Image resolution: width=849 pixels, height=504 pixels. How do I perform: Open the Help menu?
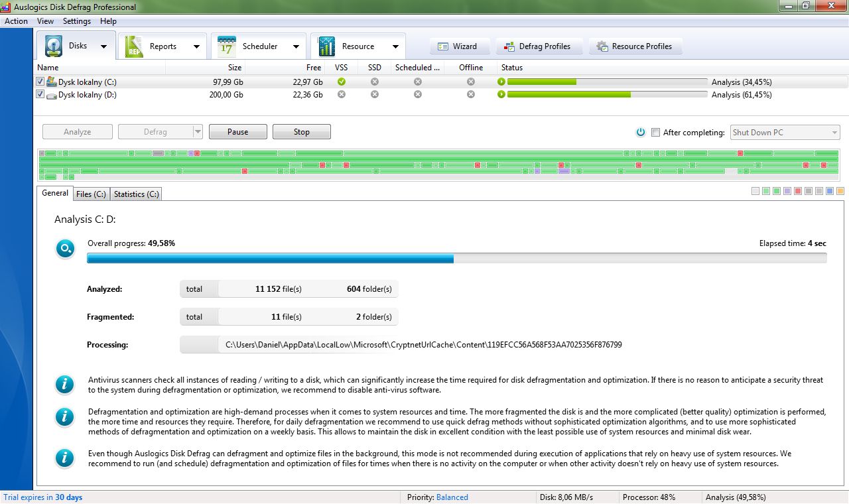click(x=108, y=21)
